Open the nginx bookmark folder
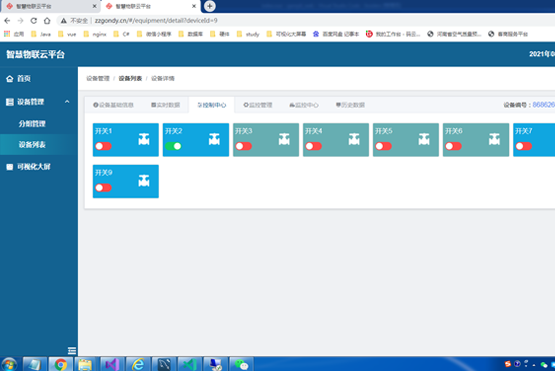 (x=95, y=34)
